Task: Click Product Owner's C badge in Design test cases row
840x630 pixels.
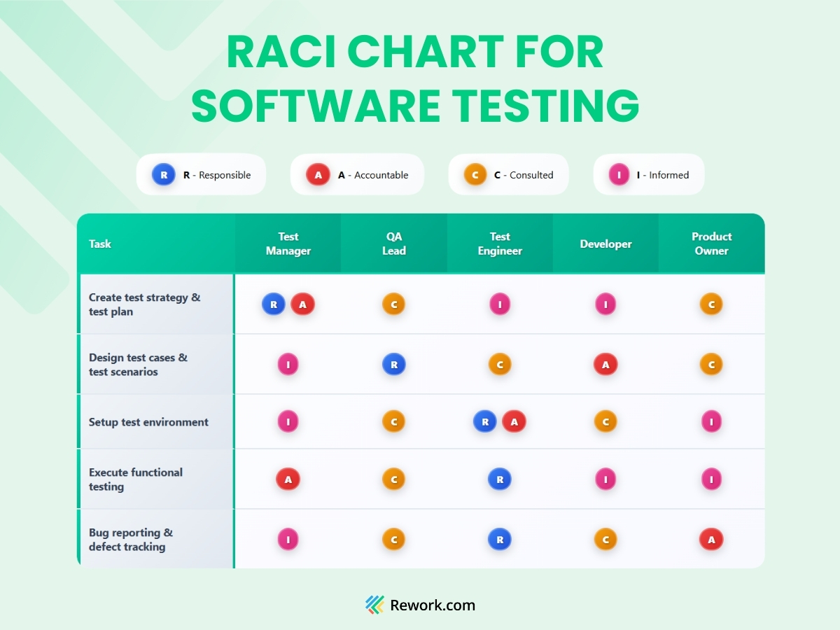Action: (711, 365)
